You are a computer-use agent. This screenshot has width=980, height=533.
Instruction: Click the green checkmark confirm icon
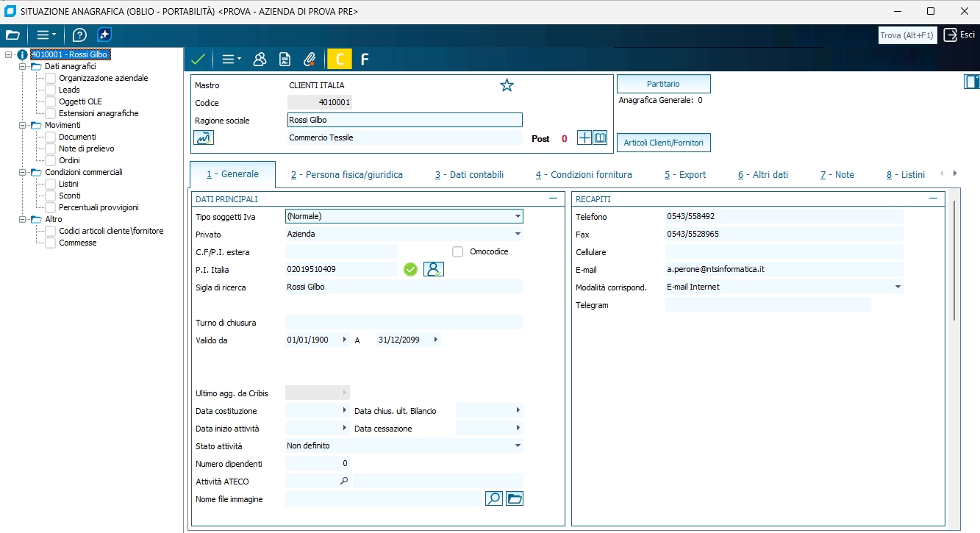[x=198, y=60]
